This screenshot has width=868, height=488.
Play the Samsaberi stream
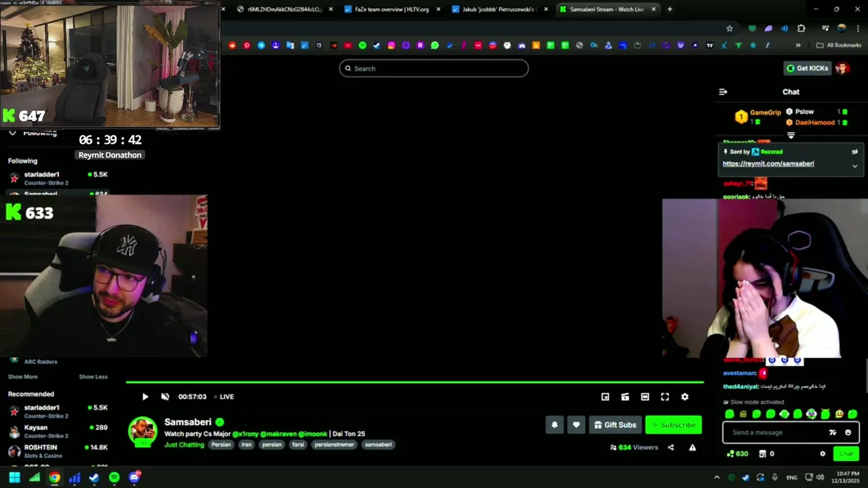(x=145, y=397)
